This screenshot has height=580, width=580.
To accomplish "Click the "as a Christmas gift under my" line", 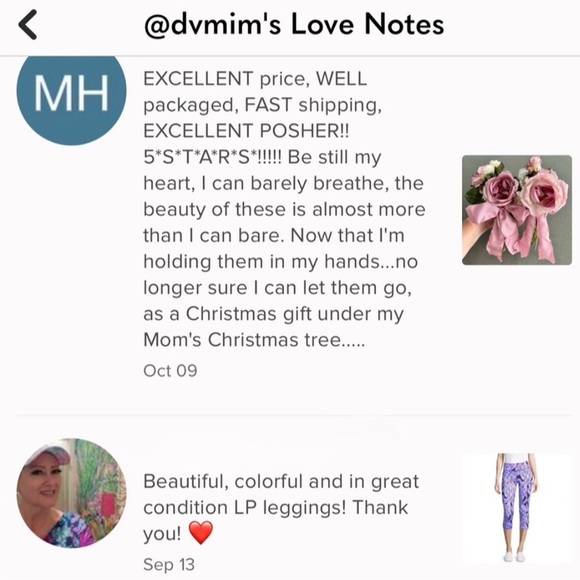I will tap(273, 314).
